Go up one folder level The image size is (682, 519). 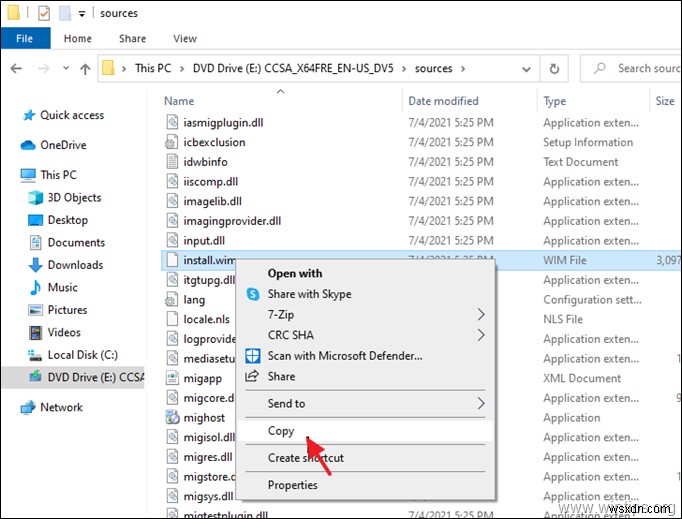coord(85,68)
